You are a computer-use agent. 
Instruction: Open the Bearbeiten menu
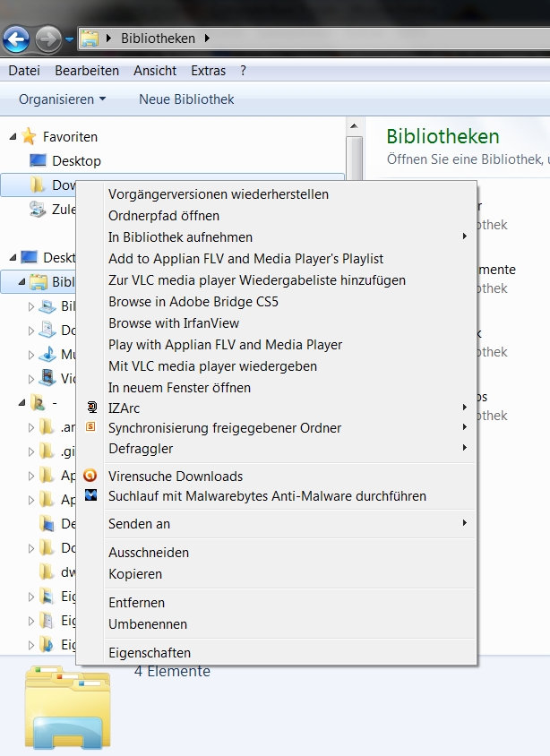[87, 71]
